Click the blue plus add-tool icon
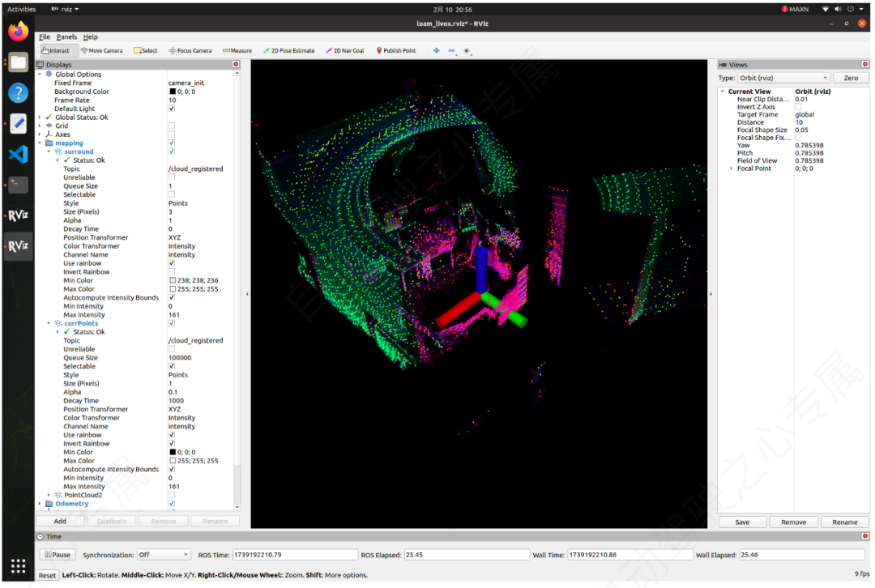 (437, 50)
